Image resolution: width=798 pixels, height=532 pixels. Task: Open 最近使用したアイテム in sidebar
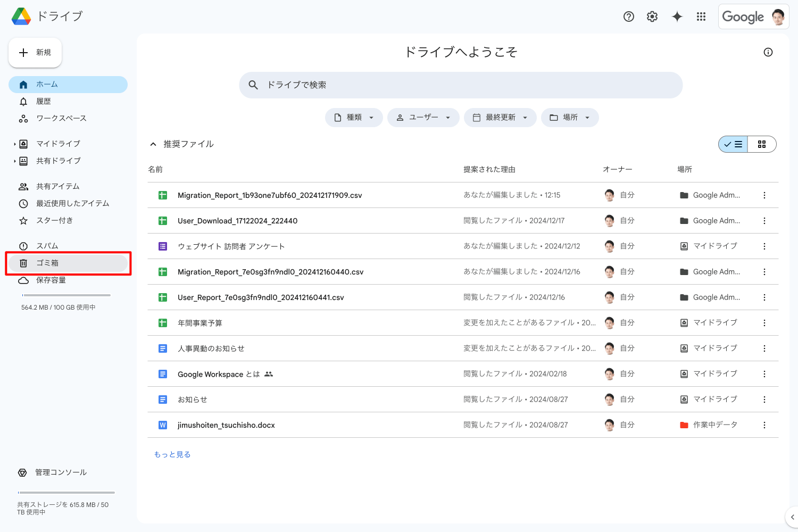(x=68, y=204)
